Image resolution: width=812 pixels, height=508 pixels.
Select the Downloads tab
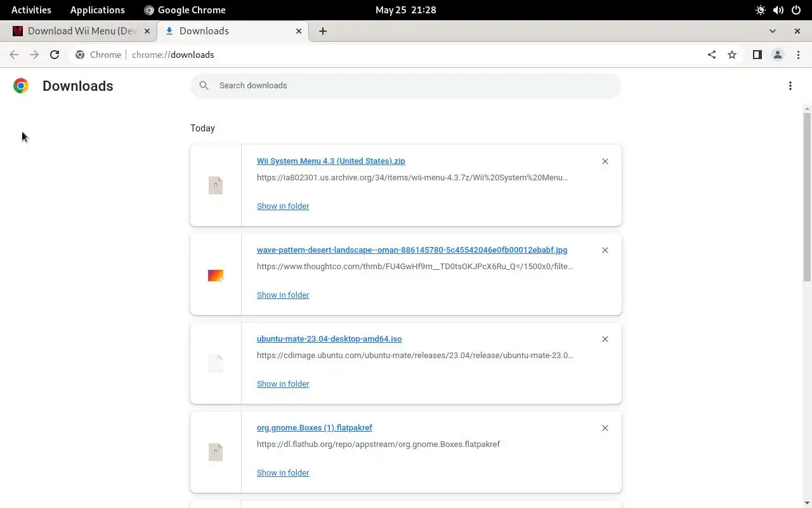233,30
